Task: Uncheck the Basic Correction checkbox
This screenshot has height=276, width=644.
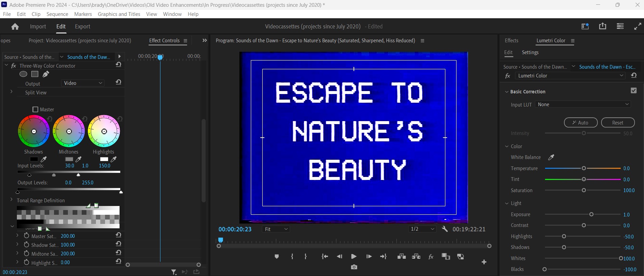Action: pos(634,91)
